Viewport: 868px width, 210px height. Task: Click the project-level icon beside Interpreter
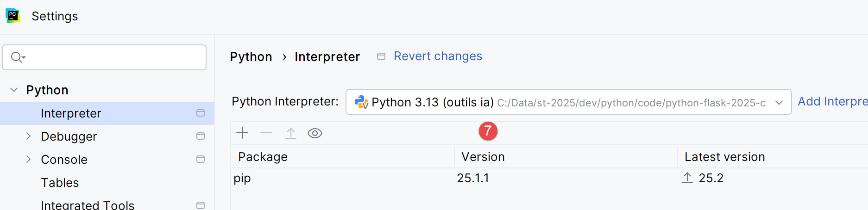coord(201,113)
